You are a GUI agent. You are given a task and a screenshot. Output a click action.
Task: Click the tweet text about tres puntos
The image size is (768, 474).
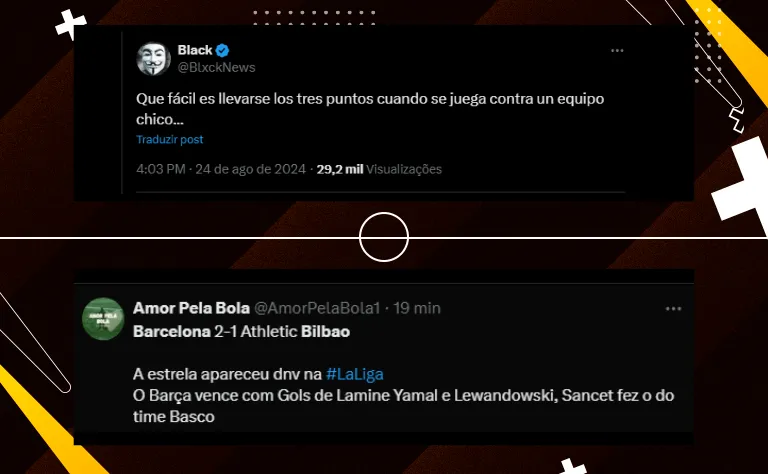(x=370, y=109)
